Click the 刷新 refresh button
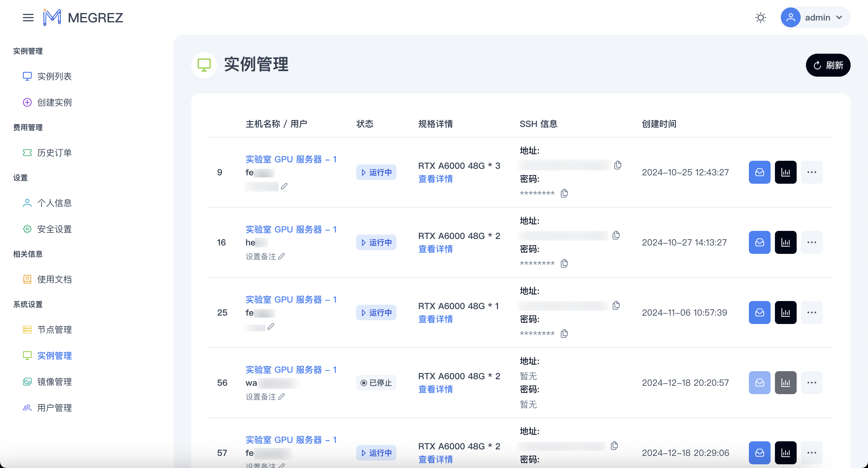This screenshot has width=868, height=468. click(828, 65)
